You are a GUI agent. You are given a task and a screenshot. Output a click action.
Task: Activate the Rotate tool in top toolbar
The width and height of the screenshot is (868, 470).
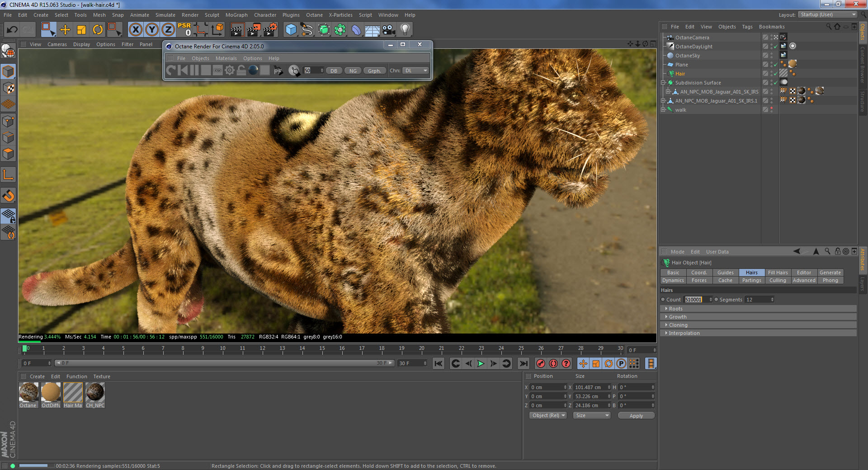[98, 30]
